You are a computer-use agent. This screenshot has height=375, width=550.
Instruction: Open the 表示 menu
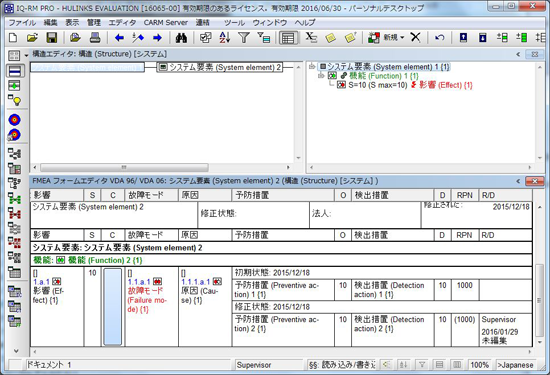pos(72,23)
